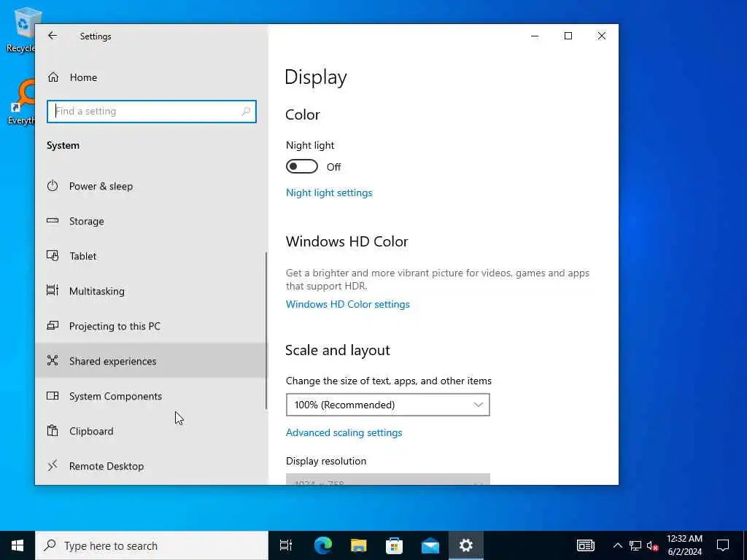Viewport: 747px width, 560px height.
Task: Click the System Components icon
Action: (53, 396)
